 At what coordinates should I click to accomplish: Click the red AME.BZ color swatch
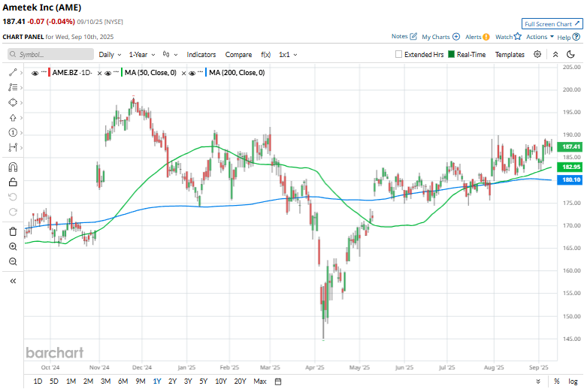coord(49,73)
